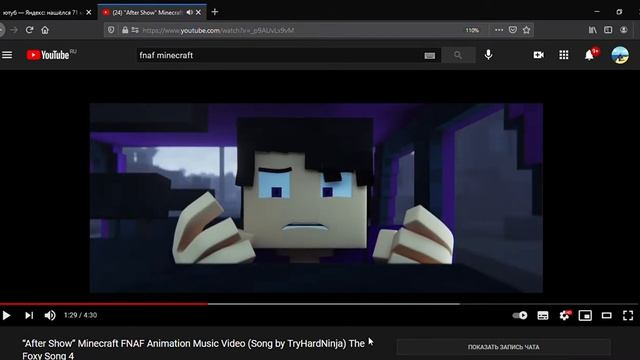
Task: Switch to miniplayer mode
Action: tap(585, 315)
